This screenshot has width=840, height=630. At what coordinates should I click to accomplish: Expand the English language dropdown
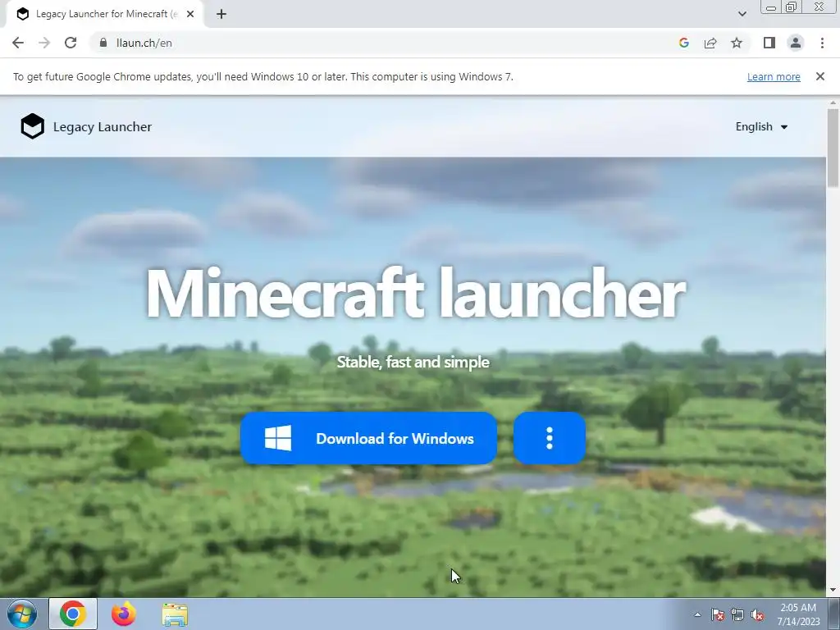tap(761, 127)
